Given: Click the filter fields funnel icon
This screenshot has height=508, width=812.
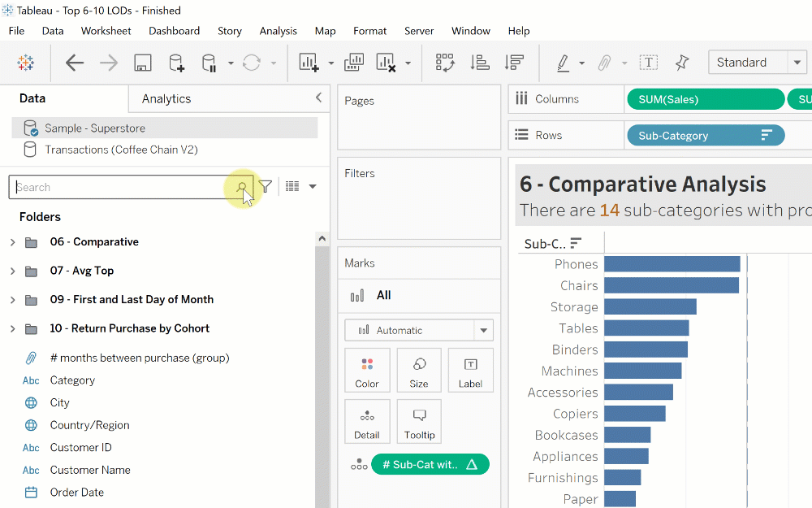Looking at the screenshot, I should point(266,186).
